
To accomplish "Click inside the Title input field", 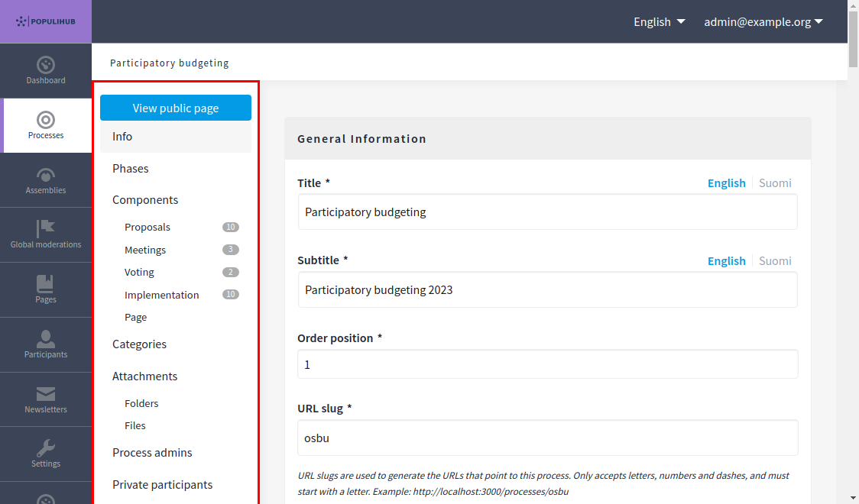I will (547, 212).
